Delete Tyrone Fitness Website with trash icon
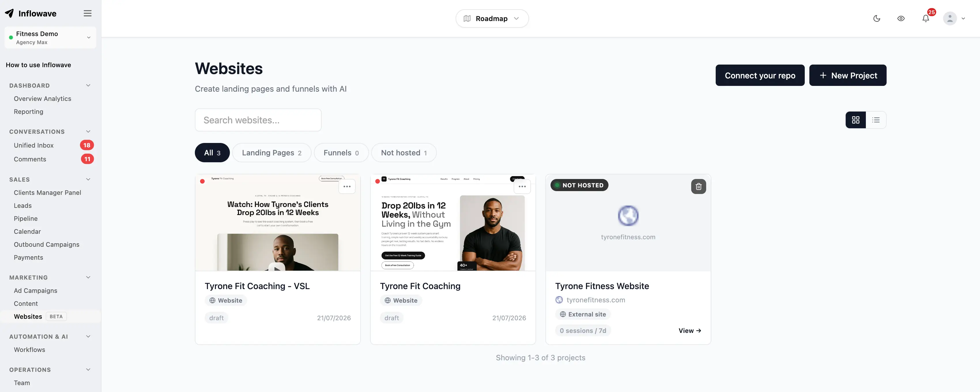 pos(698,186)
